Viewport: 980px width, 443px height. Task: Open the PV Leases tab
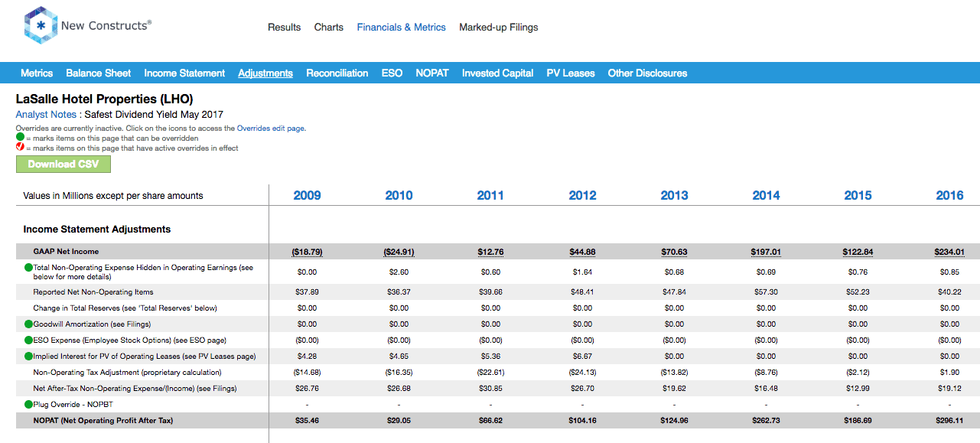click(x=571, y=73)
